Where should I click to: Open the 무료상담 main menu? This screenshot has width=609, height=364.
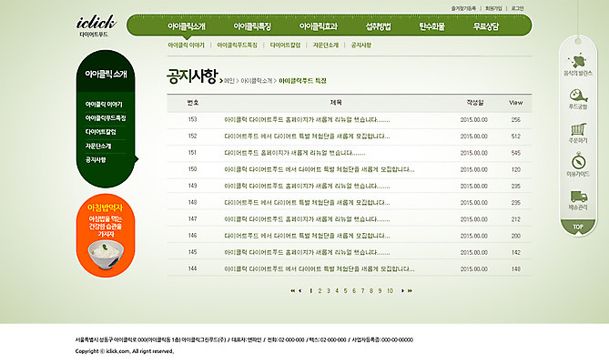click(x=486, y=26)
